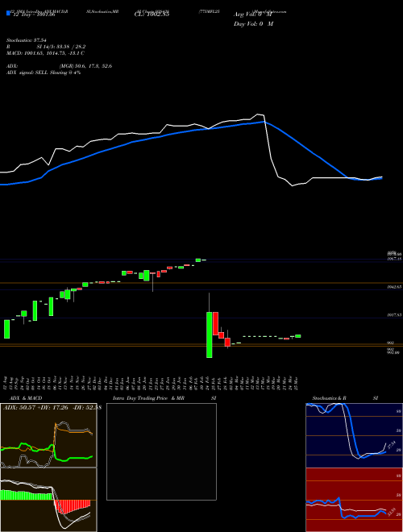Click the 'CL: 1002.55' closing price label
Viewport: 403px width, 532px height.
152,15
